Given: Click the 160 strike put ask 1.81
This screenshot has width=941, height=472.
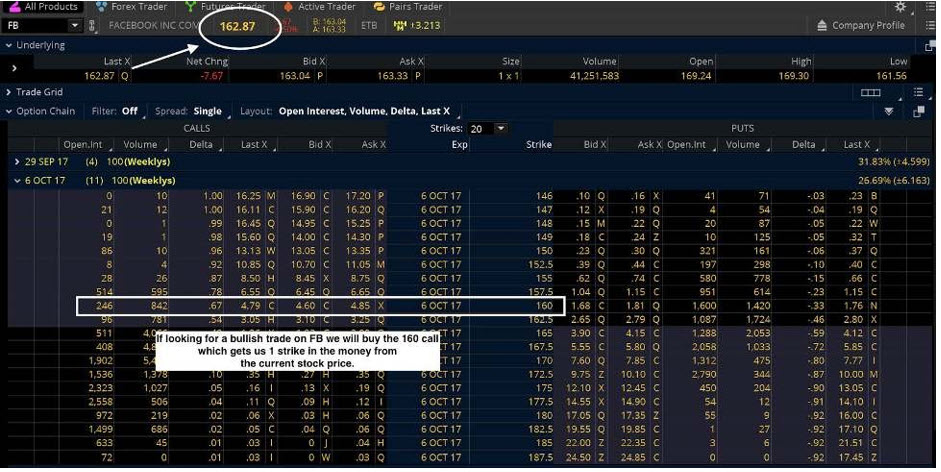Looking at the screenshot, I should click(x=635, y=306).
